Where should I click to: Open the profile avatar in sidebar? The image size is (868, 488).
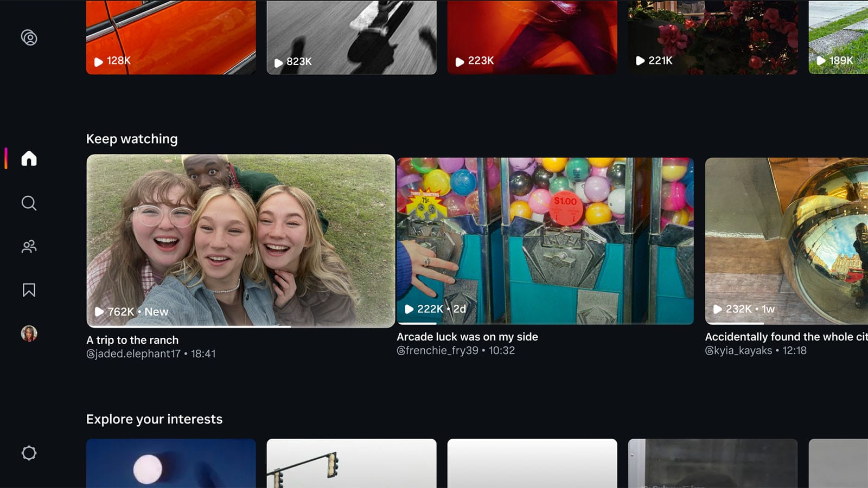[29, 333]
